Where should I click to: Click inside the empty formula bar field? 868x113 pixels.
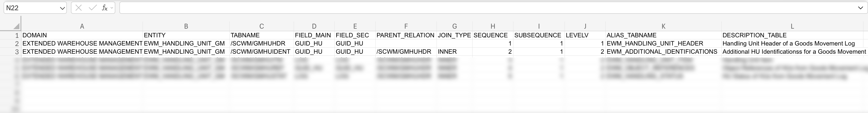pos(472,8)
